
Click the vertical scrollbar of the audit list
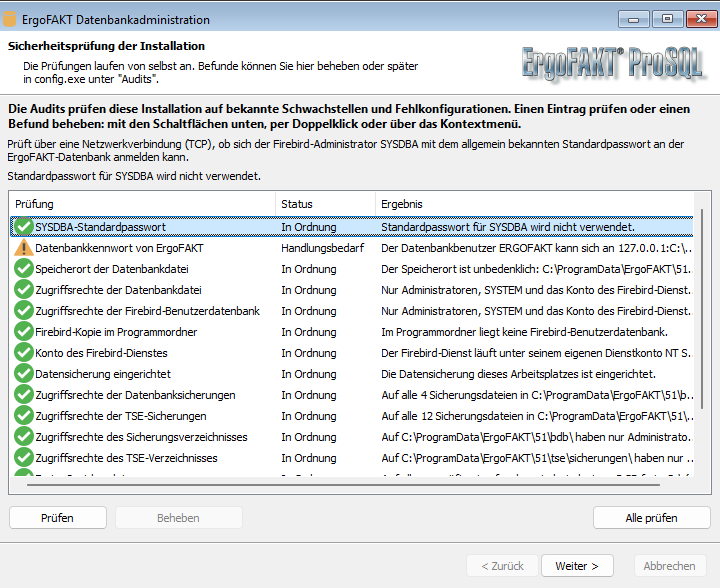pos(702,309)
